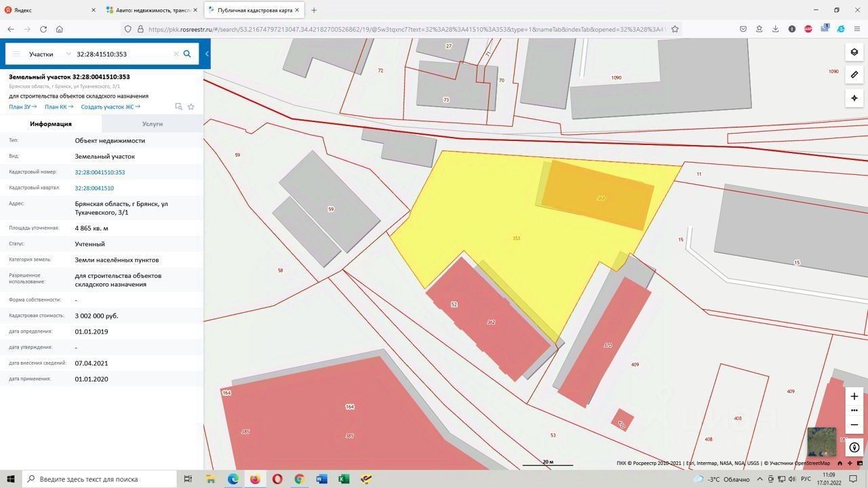The height and width of the screenshot is (488, 868).
Task: Bookmark this page with the star
Action: click(675, 29)
